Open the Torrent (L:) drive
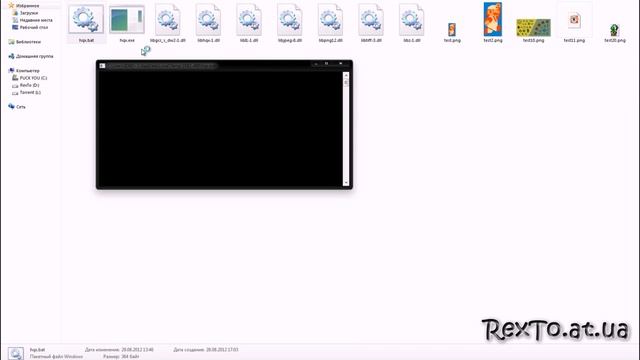The width and height of the screenshot is (640, 360). pyautogui.click(x=27, y=93)
